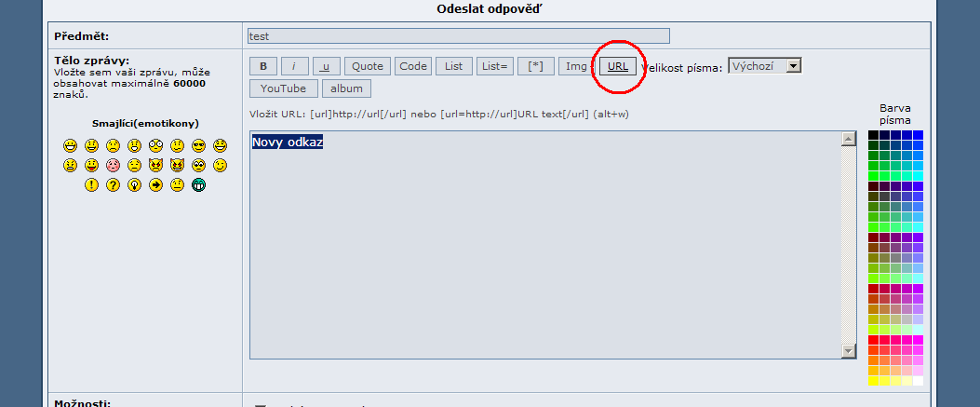Screen dimensions: 980x407
Task: Insert the pink blushing smiley
Action: 113,165
